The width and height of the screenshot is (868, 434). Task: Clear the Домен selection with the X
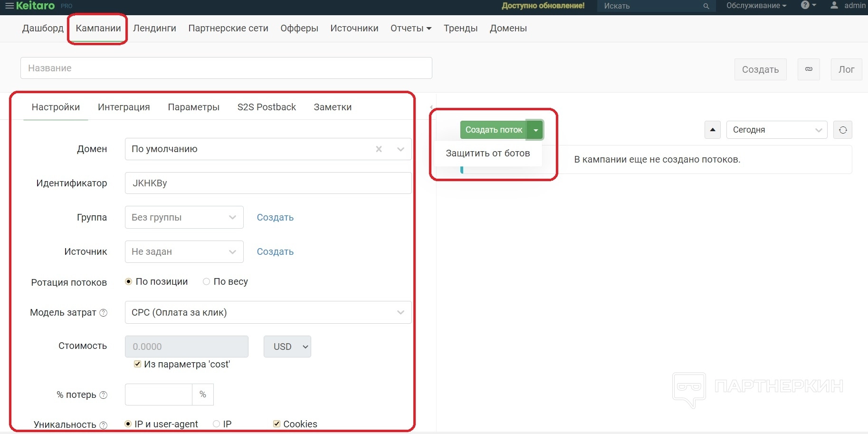tap(379, 149)
